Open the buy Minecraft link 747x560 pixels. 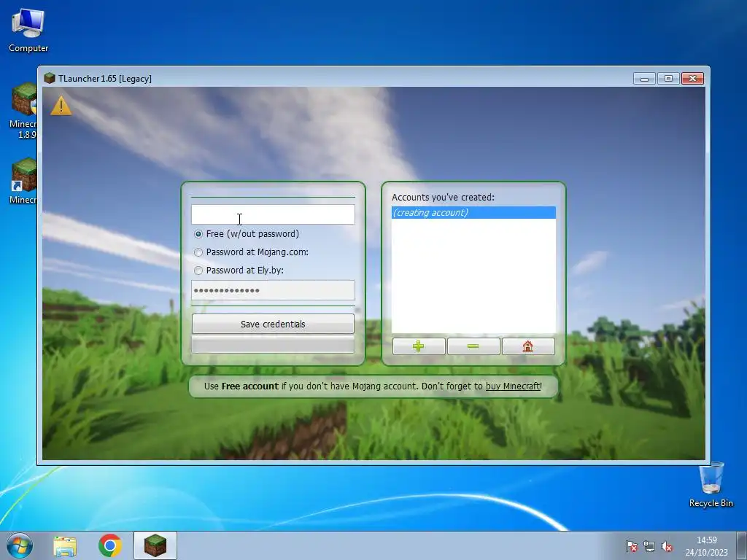513,386
